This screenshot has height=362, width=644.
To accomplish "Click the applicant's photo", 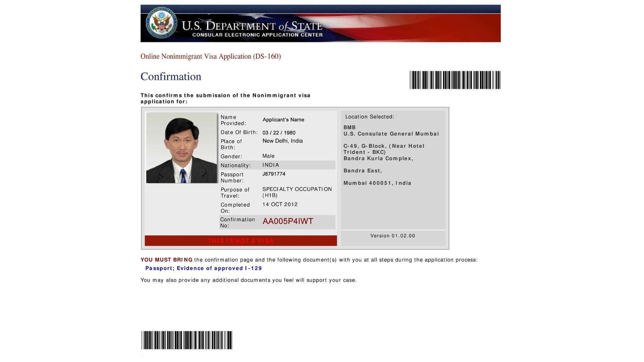I will click(182, 147).
